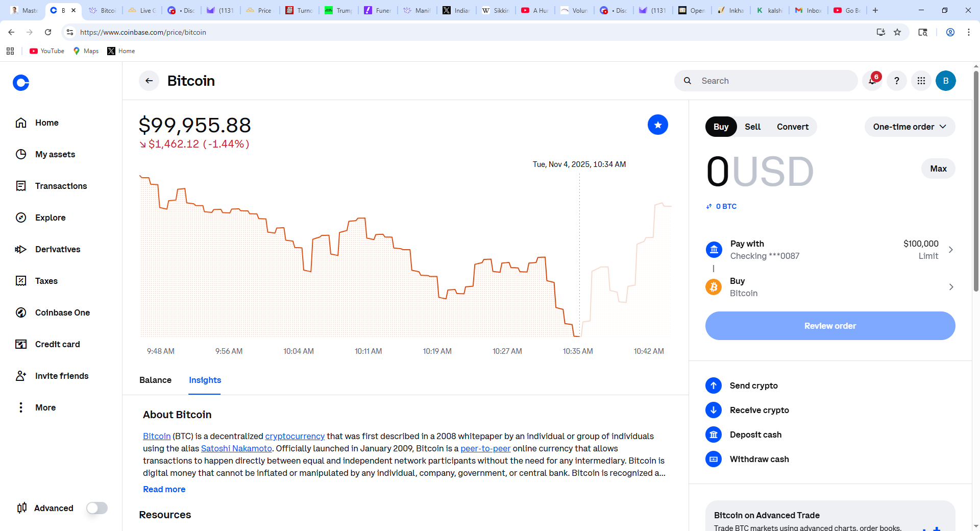Toggle Advanced trading mode switch

pyautogui.click(x=97, y=508)
